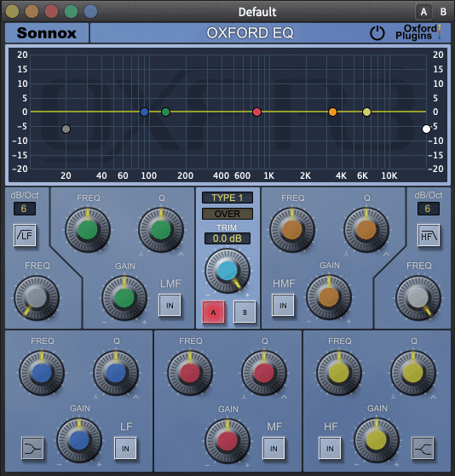Enable the MF band IN button

click(274, 448)
